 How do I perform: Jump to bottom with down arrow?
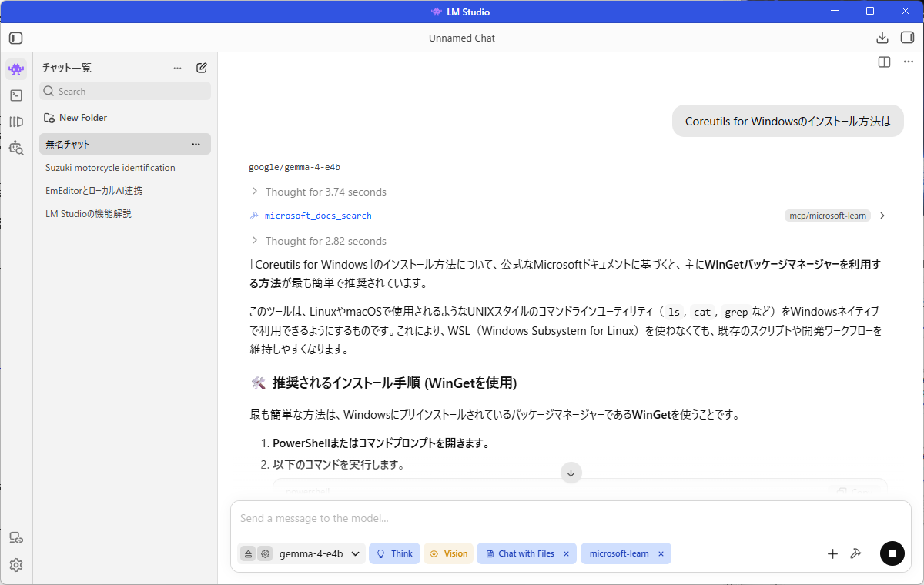pos(571,473)
